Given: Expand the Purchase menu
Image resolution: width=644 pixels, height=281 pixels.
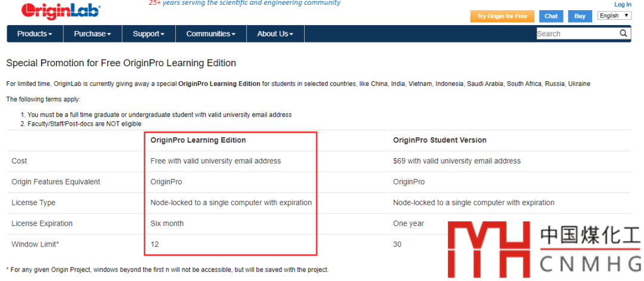Looking at the screenshot, I should (92, 34).
